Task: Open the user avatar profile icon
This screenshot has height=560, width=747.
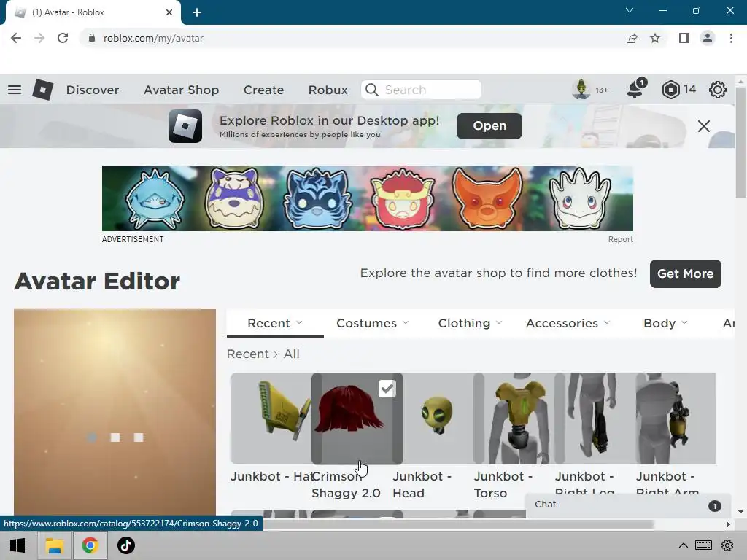Action: pos(581,90)
